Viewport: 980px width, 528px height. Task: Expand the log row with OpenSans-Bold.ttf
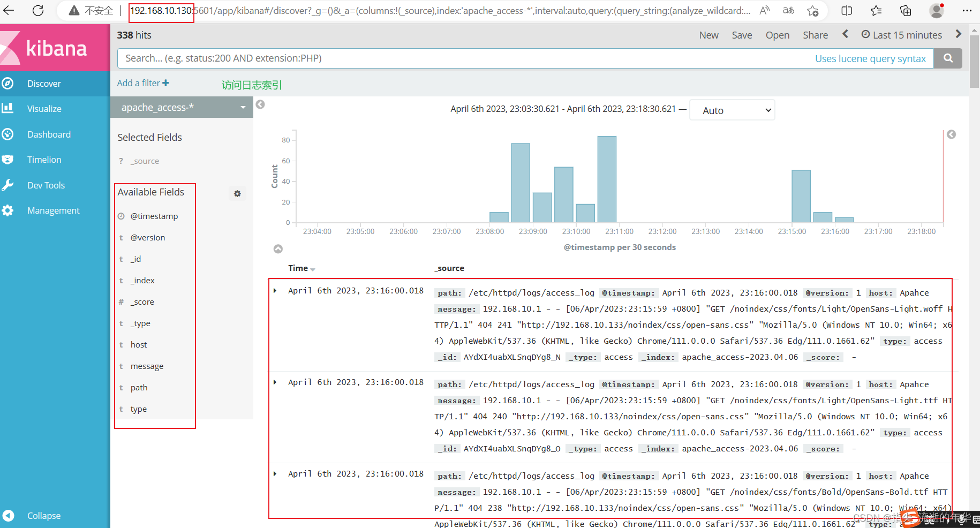[x=275, y=474]
